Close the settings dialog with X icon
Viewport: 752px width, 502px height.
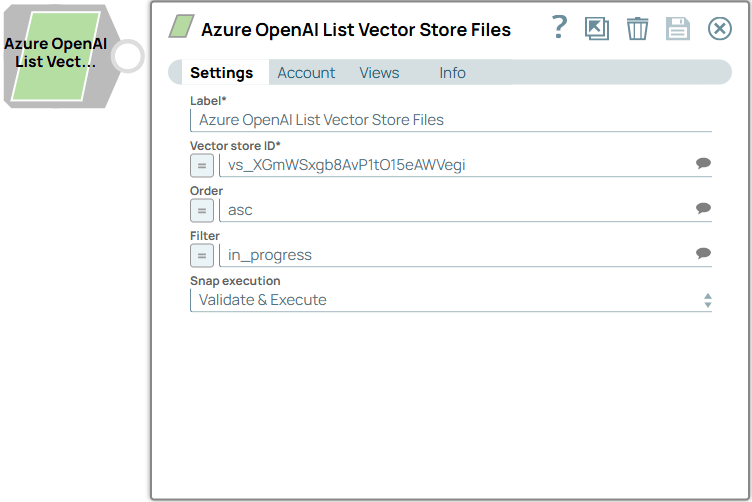coord(719,29)
